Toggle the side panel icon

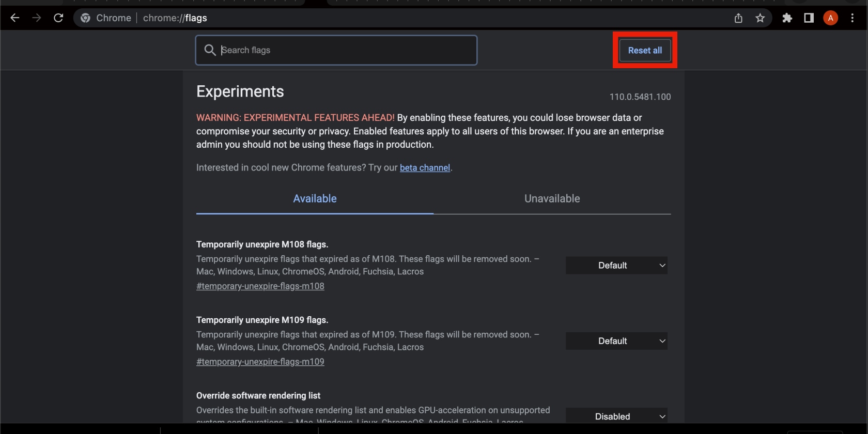[x=809, y=18]
